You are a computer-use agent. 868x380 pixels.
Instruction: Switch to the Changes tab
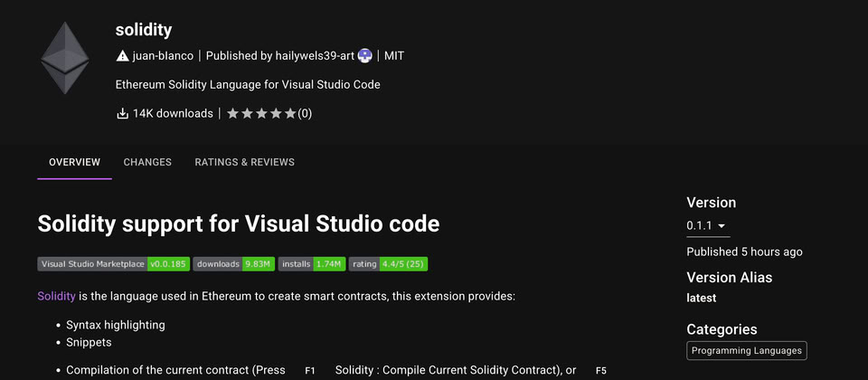tap(147, 163)
